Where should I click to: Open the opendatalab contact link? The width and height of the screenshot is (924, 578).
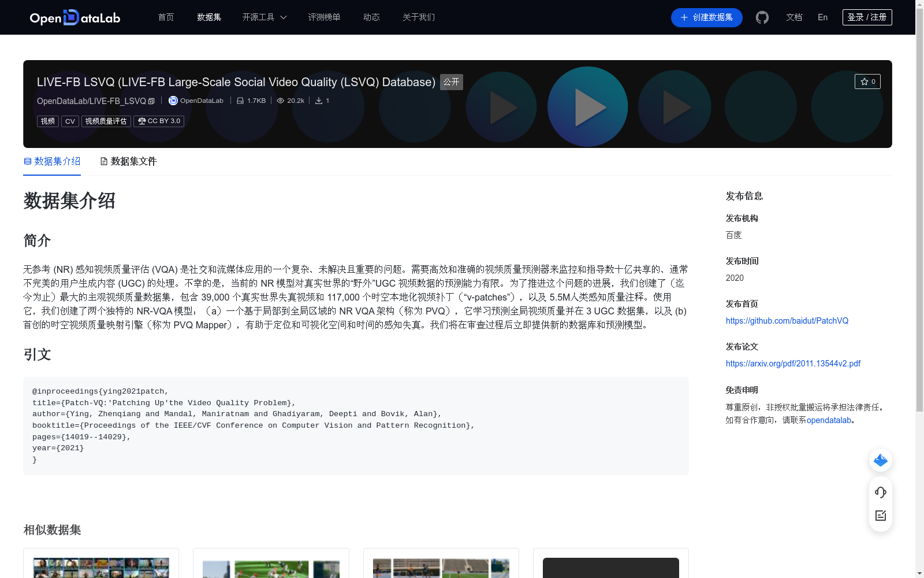829,420
